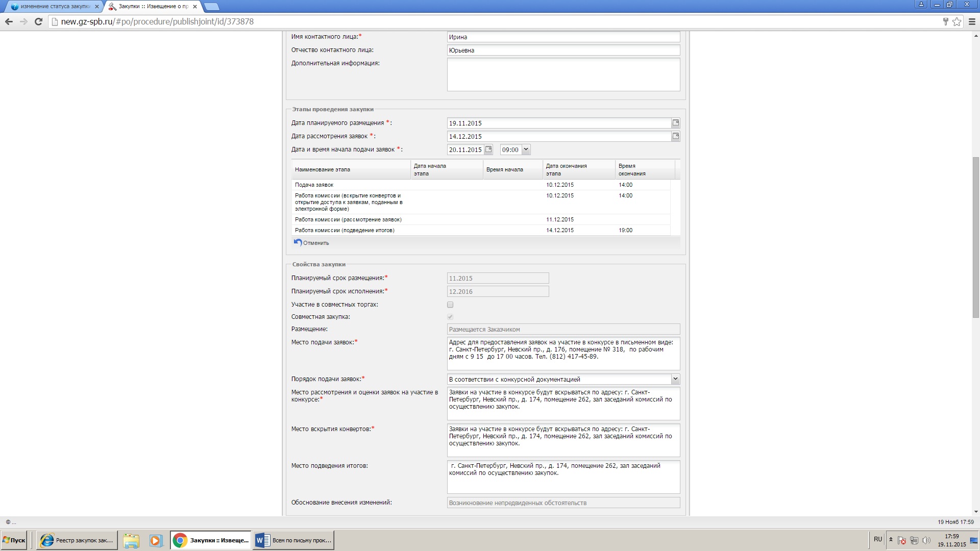Open Word document in the taskbar
This screenshot has height=551, width=980.
(x=293, y=540)
